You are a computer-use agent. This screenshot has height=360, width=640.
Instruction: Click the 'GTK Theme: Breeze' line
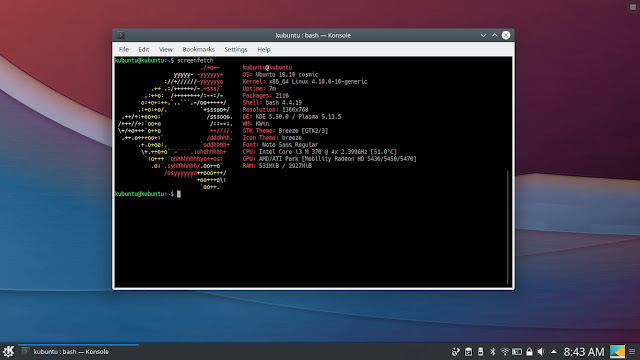285,131
